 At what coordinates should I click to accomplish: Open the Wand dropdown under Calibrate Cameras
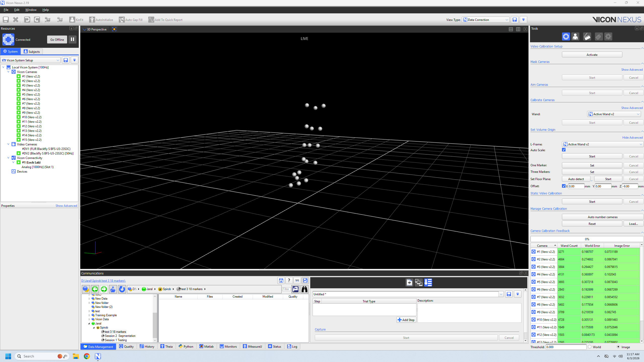[x=614, y=114]
